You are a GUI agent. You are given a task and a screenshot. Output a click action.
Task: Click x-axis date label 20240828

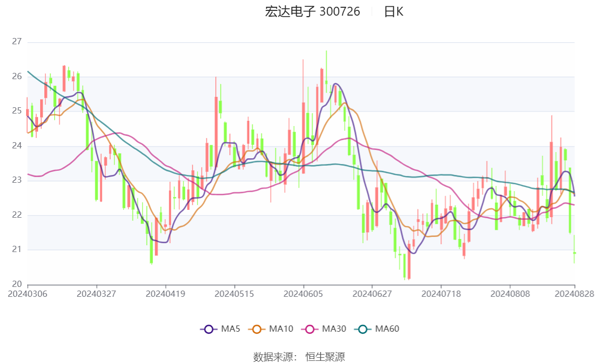[x=575, y=294]
